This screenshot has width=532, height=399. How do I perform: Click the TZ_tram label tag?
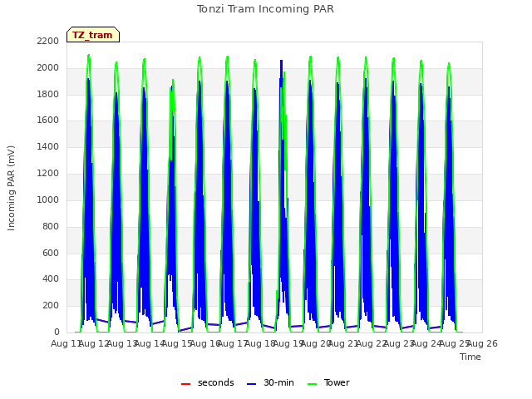click(x=93, y=35)
